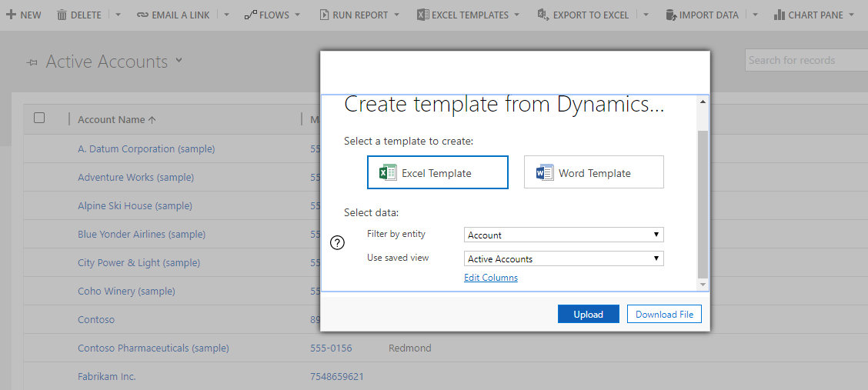The image size is (868, 390).
Task: Click the Edit Columns link
Action: pyautogui.click(x=491, y=277)
